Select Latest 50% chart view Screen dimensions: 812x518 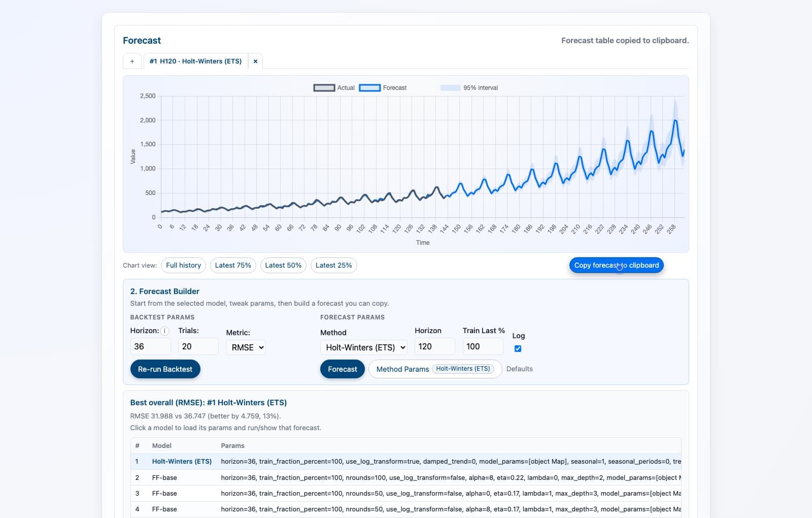(x=283, y=266)
